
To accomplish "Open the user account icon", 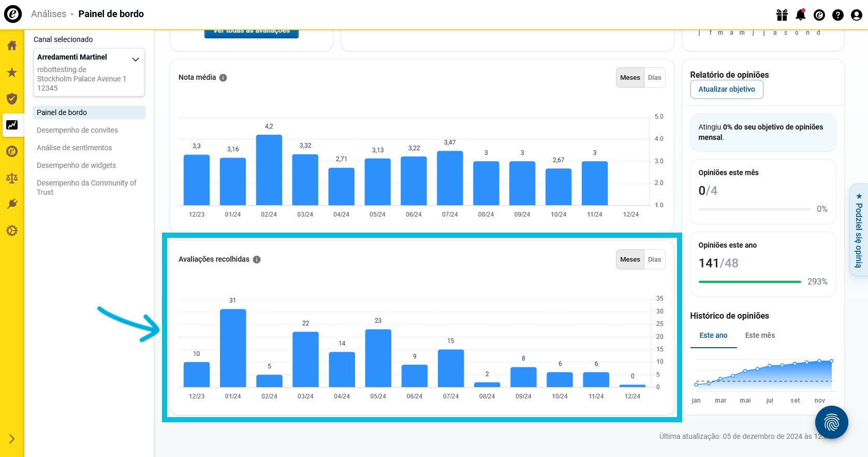I will (x=857, y=15).
